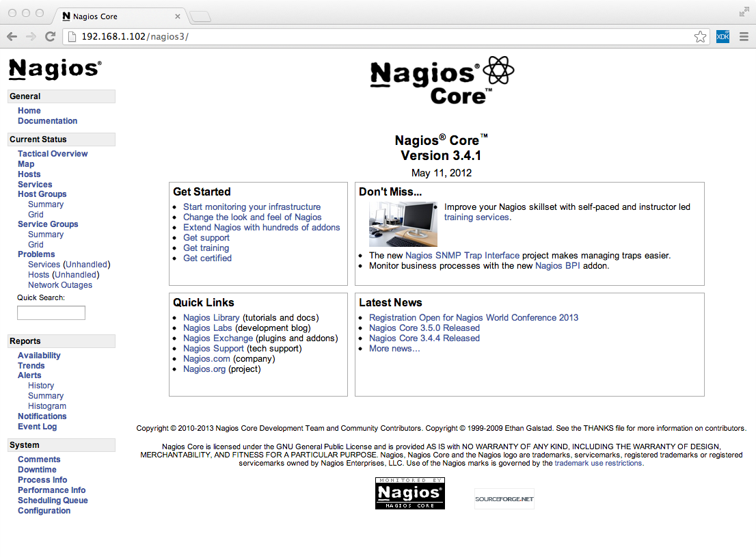Open the Services status page

(35, 184)
